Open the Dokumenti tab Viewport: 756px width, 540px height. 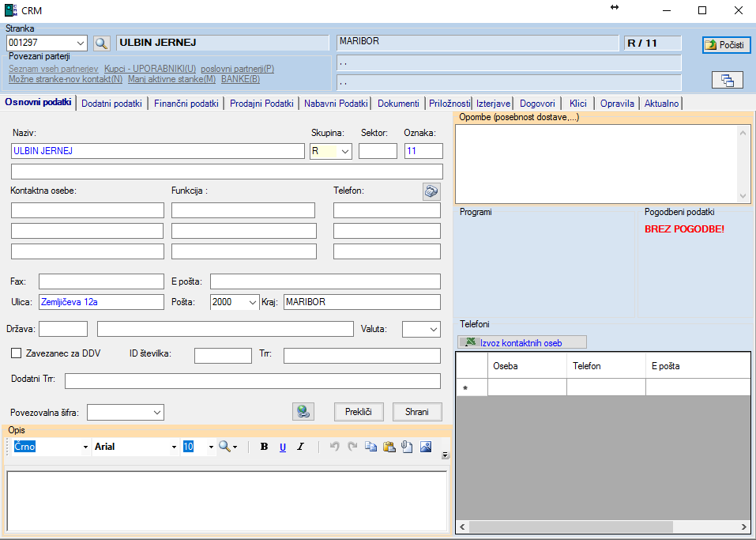pos(398,104)
